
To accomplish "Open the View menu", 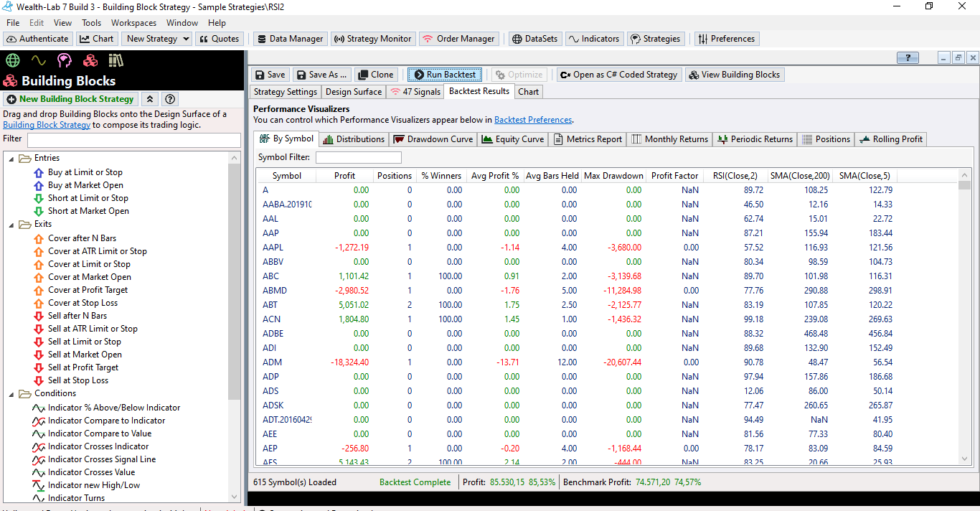I will pyautogui.click(x=63, y=23).
